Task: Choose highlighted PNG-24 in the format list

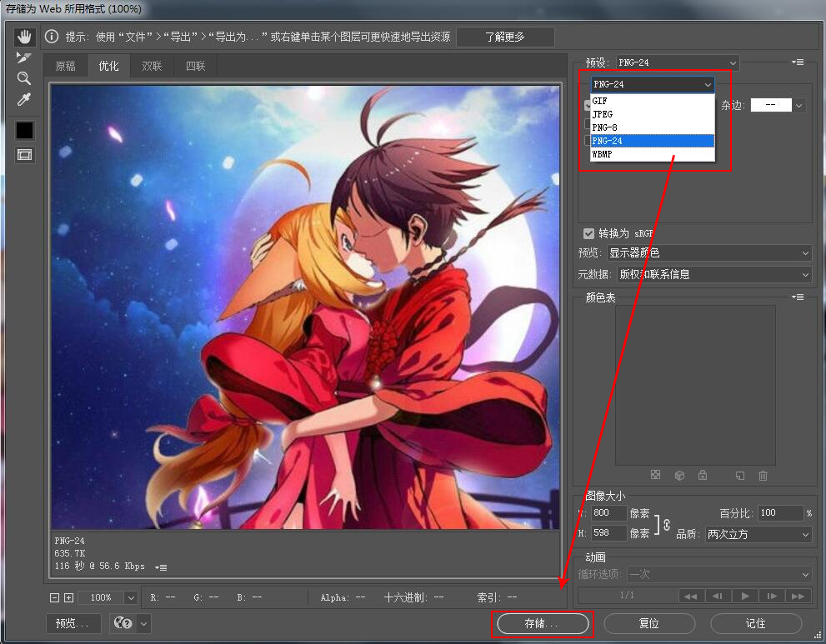Action: [x=653, y=141]
